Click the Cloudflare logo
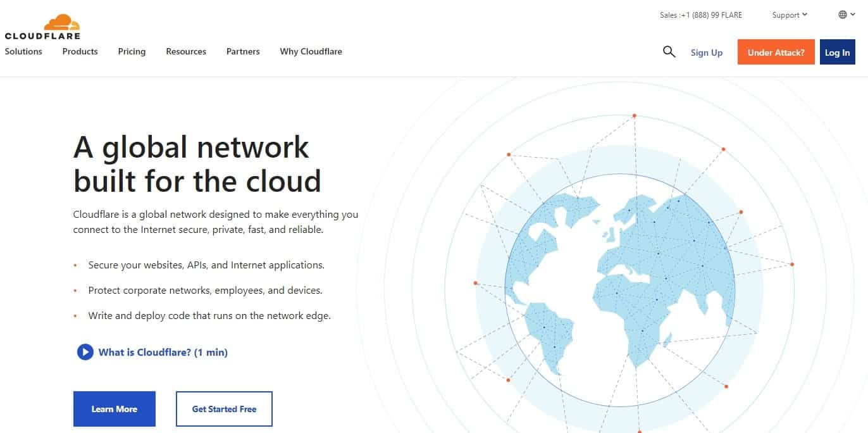This screenshot has width=868, height=433. click(x=42, y=27)
